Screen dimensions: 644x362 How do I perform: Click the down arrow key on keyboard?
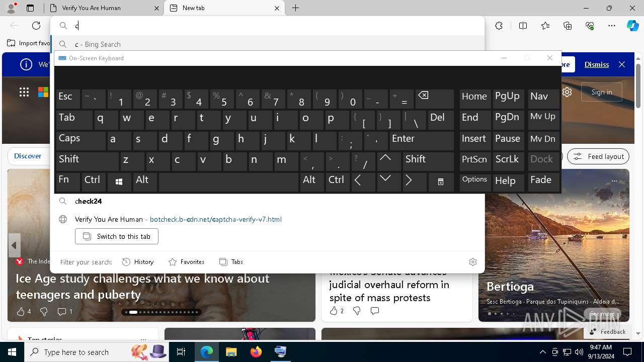pyautogui.click(x=388, y=182)
